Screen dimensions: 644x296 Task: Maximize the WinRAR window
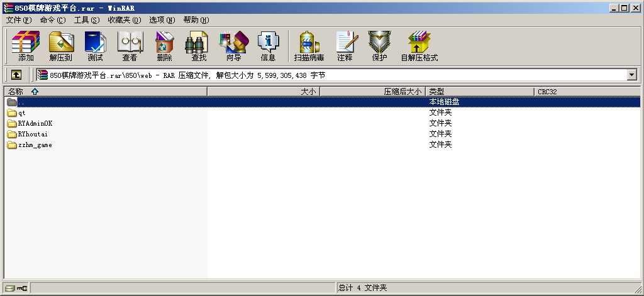tap(625, 8)
